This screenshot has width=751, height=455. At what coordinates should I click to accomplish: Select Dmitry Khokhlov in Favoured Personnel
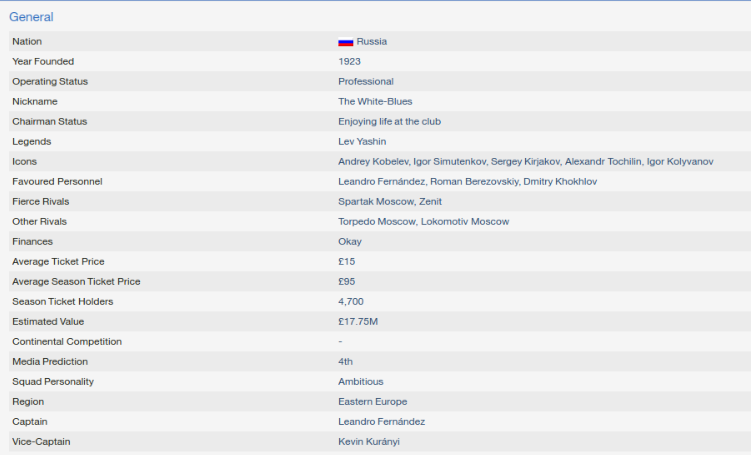tap(559, 182)
